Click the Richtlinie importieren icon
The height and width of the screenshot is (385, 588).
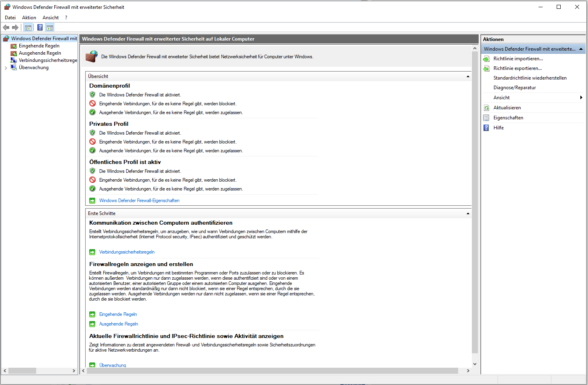pos(486,58)
